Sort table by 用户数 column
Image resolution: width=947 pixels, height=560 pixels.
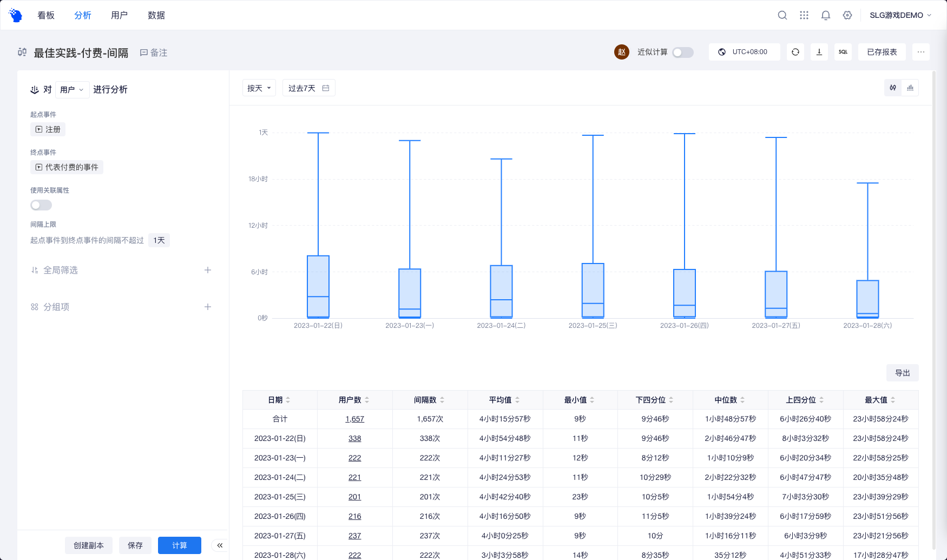[367, 400]
